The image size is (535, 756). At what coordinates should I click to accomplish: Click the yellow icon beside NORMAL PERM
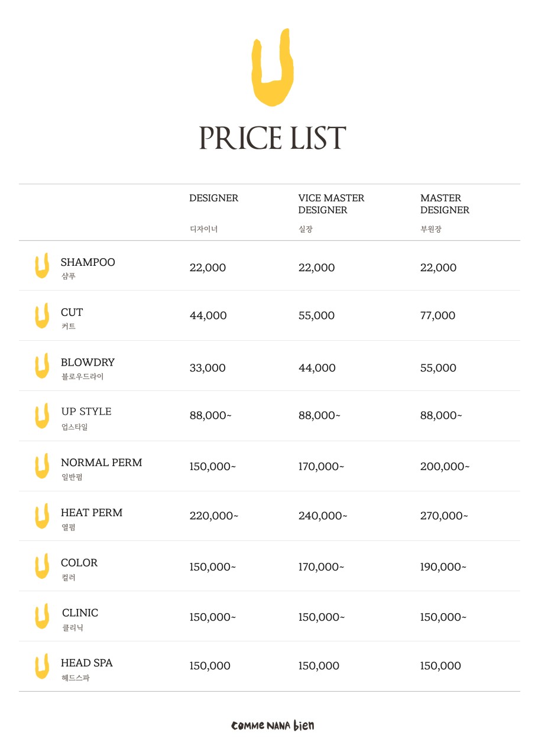41,466
